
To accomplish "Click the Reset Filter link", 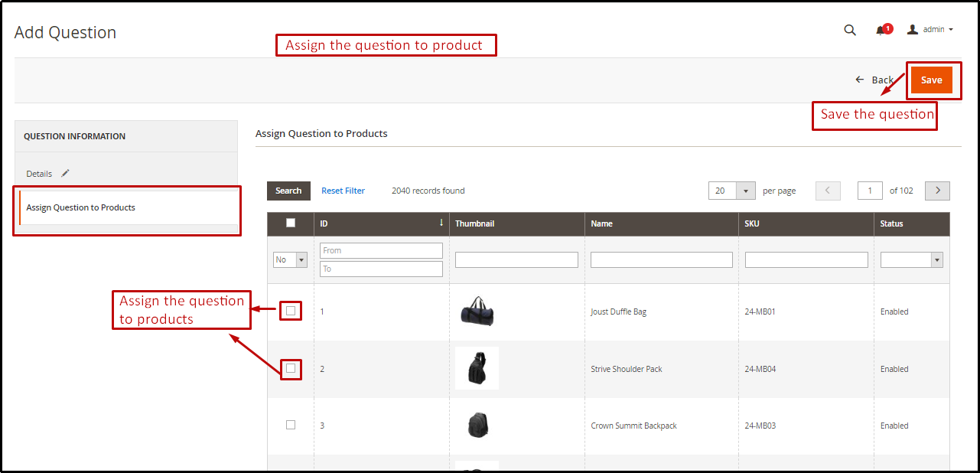I will 343,191.
